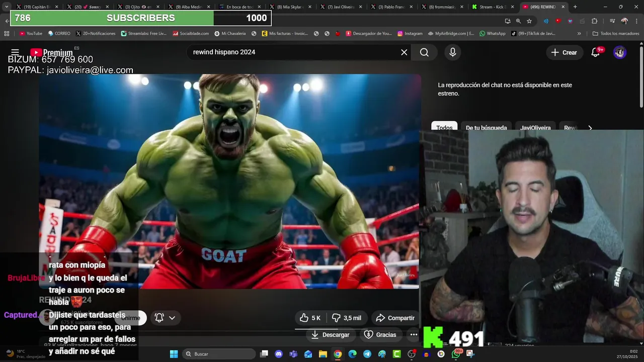Open File Explorer from the taskbar
Screen dimensions: 644x362
click(x=323, y=354)
